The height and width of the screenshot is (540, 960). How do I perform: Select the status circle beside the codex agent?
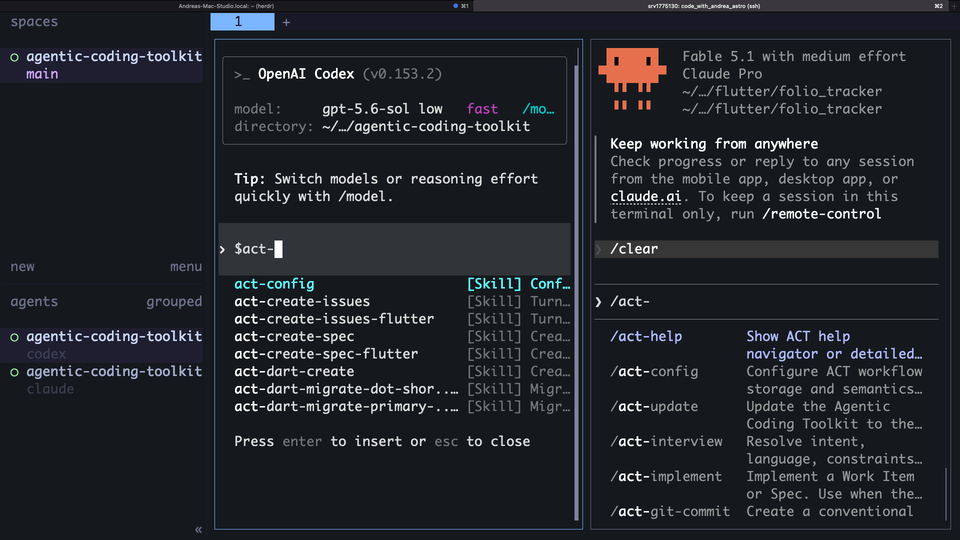(14, 337)
